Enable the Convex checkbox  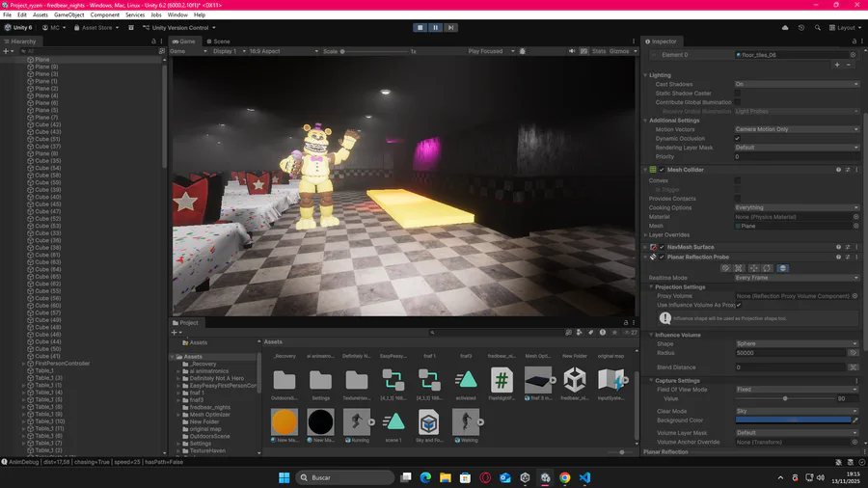point(738,180)
